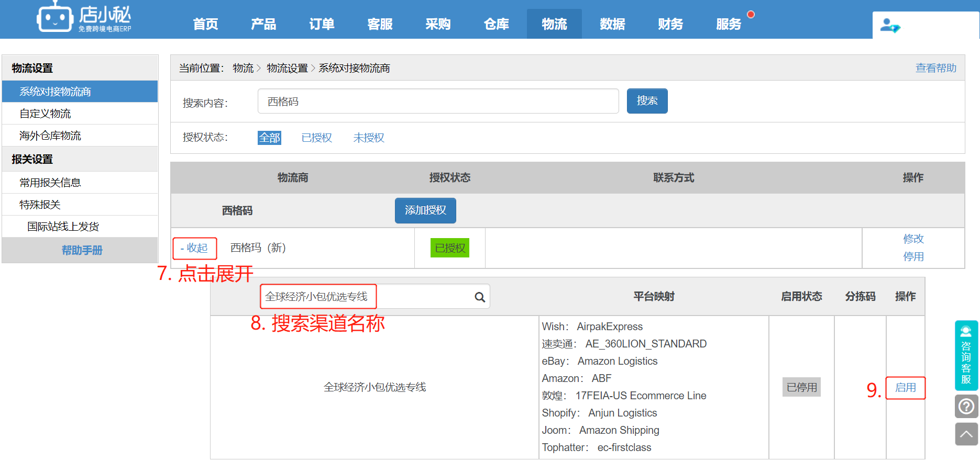Click 物流 in the breadcrumb
Screen dimensions: 980x461
click(x=243, y=68)
